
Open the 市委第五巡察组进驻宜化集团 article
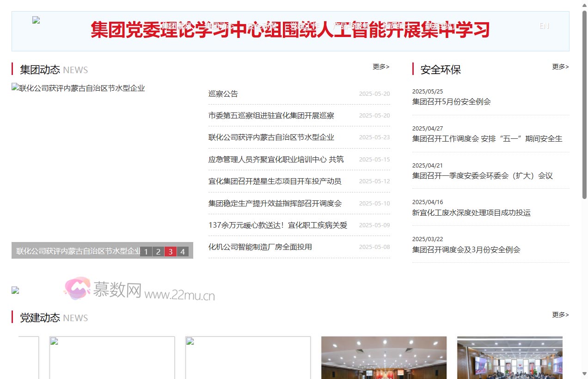tap(270, 115)
